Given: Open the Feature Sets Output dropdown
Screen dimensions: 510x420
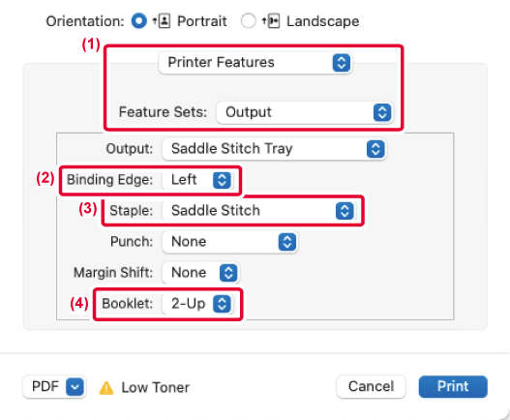Looking at the screenshot, I should (305, 112).
